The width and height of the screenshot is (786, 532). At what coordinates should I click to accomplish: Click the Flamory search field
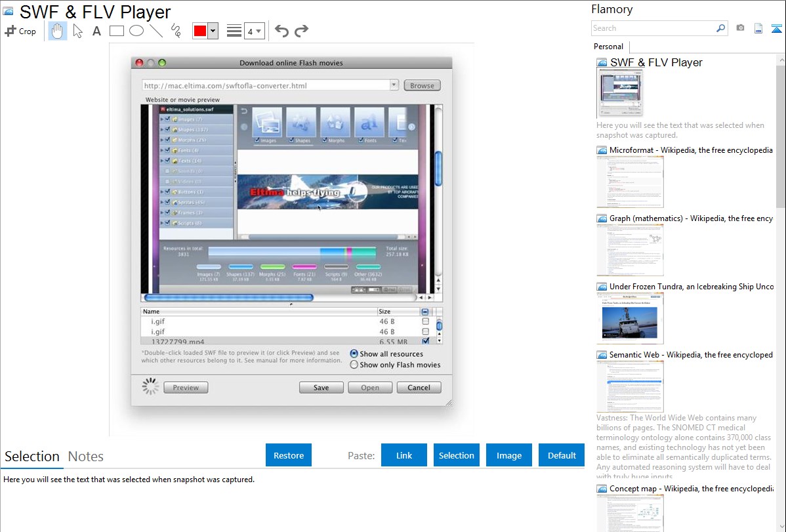click(x=653, y=28)
